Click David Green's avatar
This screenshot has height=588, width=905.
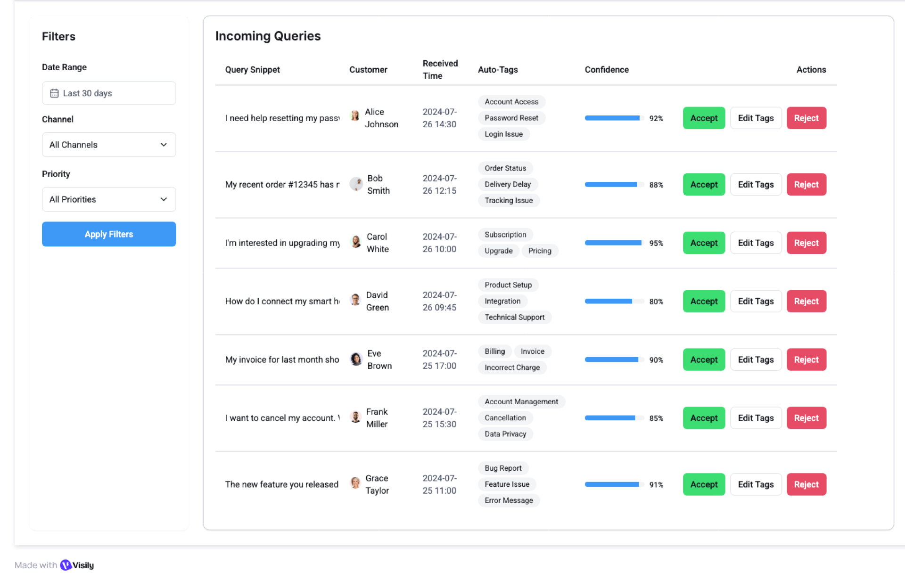pyautogui.click(x=355, y=300)
